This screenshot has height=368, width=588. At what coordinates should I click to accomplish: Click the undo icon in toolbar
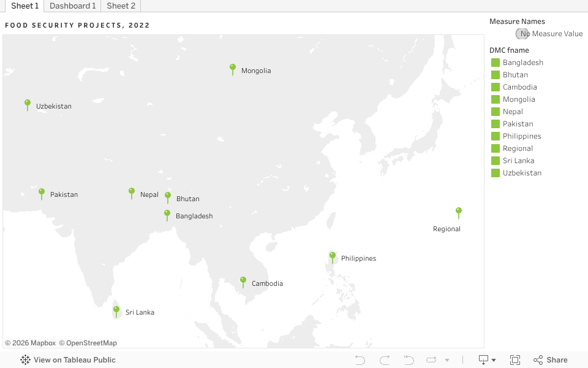[360, 360]
